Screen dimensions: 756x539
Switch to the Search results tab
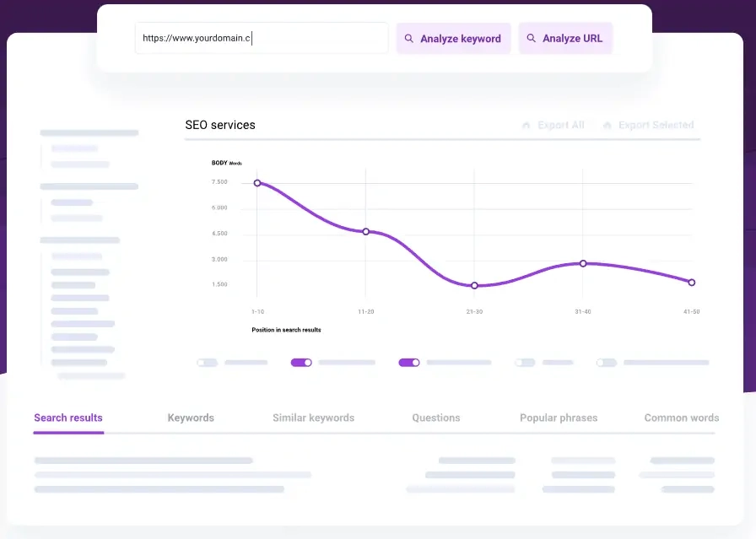68,418
